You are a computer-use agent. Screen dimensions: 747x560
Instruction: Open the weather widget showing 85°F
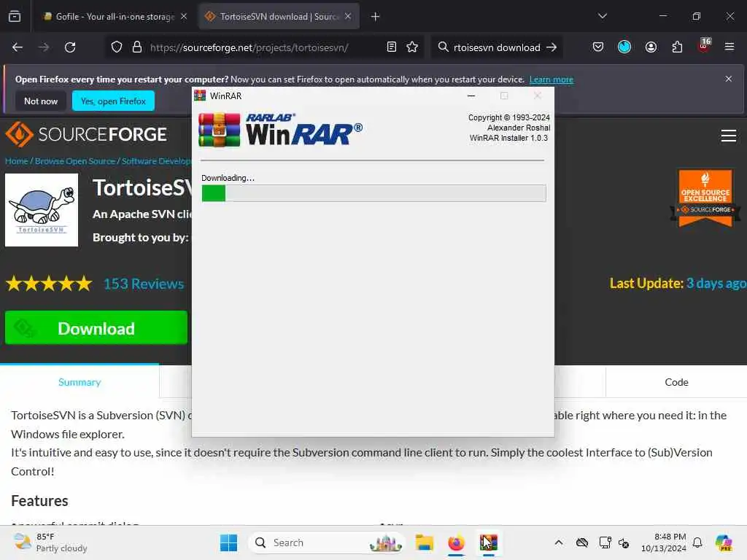[50, 542]
